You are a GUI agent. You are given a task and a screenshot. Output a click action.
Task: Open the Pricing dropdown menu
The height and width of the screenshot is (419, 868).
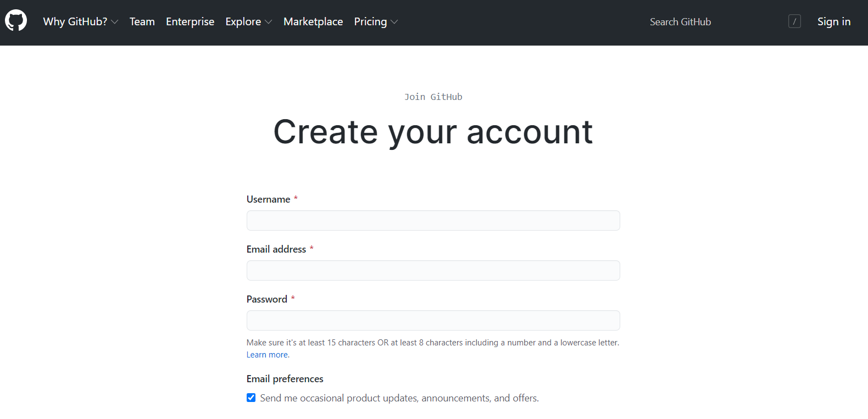tap(376, 21)
